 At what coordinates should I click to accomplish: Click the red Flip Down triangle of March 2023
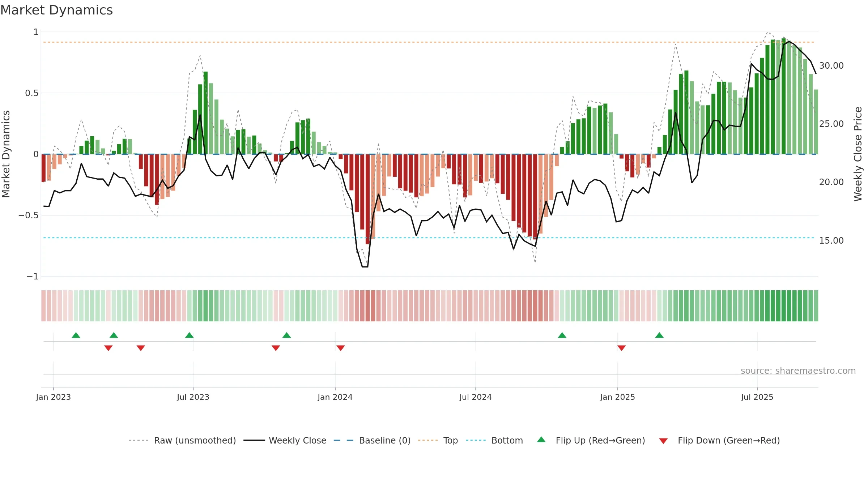(109, 348)
